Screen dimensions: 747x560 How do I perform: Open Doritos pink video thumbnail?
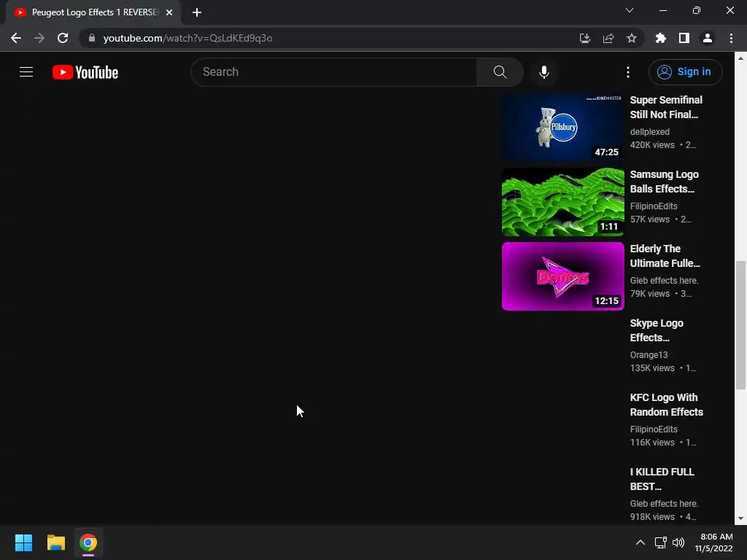pyautogui.click(x=562, y=276)
